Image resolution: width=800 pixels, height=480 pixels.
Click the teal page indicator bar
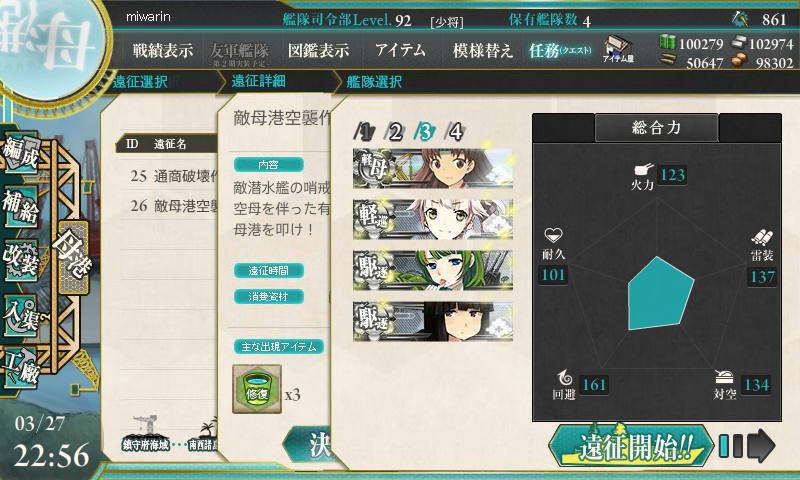(723, 446)
